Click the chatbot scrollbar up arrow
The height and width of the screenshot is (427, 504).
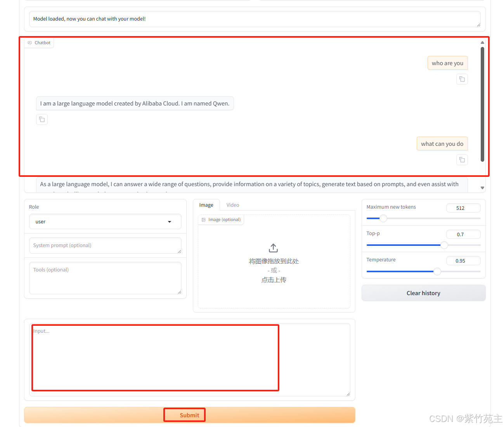tap(482, 42)
